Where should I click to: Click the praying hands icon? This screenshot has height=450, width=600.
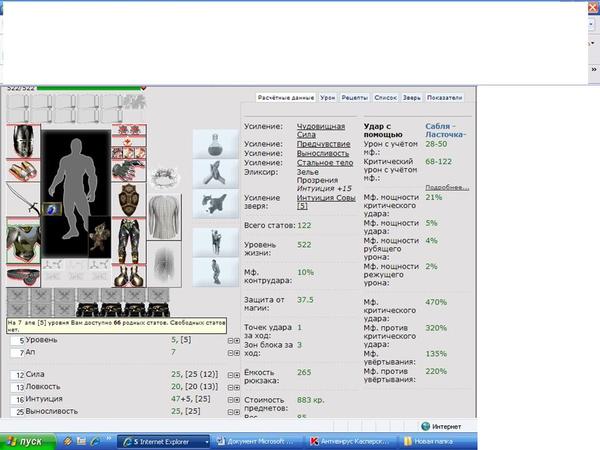click(215, 173)
